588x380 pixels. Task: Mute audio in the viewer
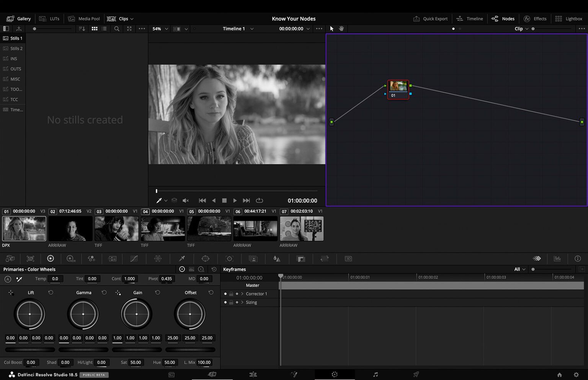(186, 200)
